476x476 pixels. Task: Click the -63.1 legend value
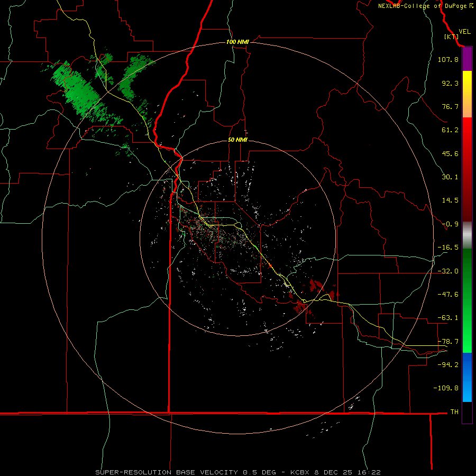click(x=448, y=318)
